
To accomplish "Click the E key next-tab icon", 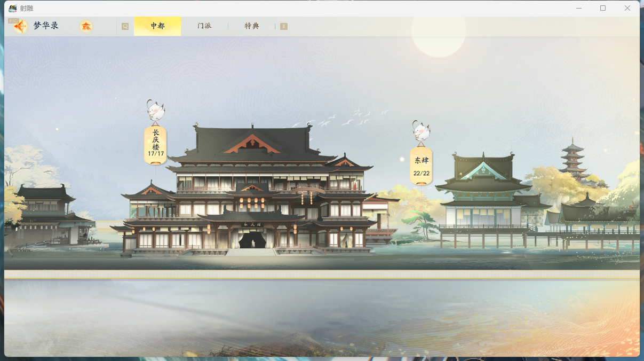I will coord(284,26).
